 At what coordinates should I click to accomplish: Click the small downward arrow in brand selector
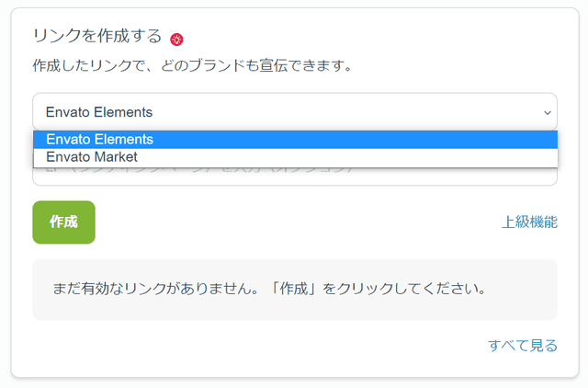coord(548,112)
